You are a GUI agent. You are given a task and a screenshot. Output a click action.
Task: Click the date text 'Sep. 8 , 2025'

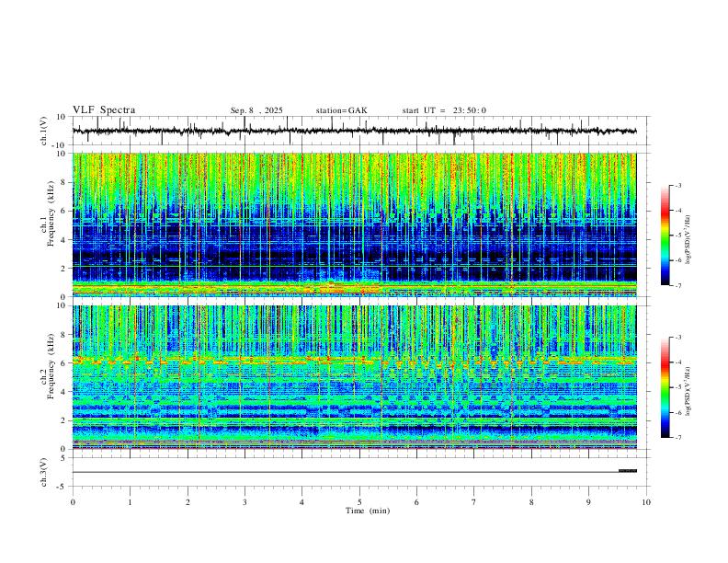(256, 110)
